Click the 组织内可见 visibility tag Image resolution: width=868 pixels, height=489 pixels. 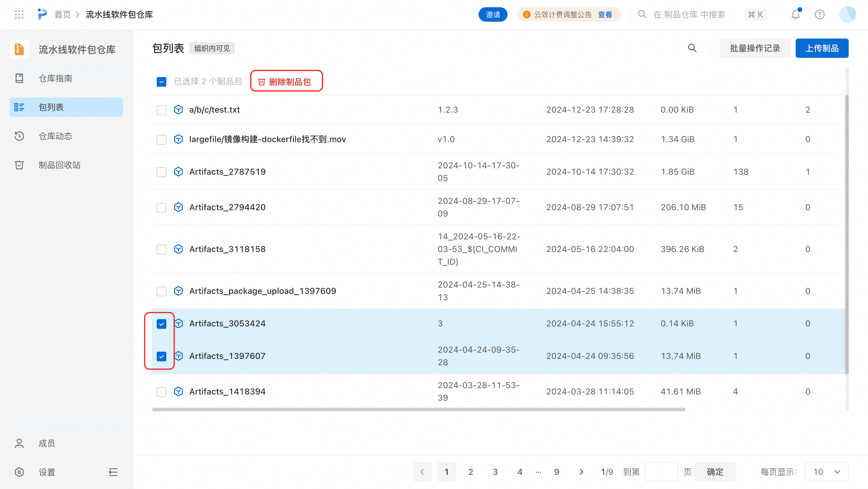212,48
